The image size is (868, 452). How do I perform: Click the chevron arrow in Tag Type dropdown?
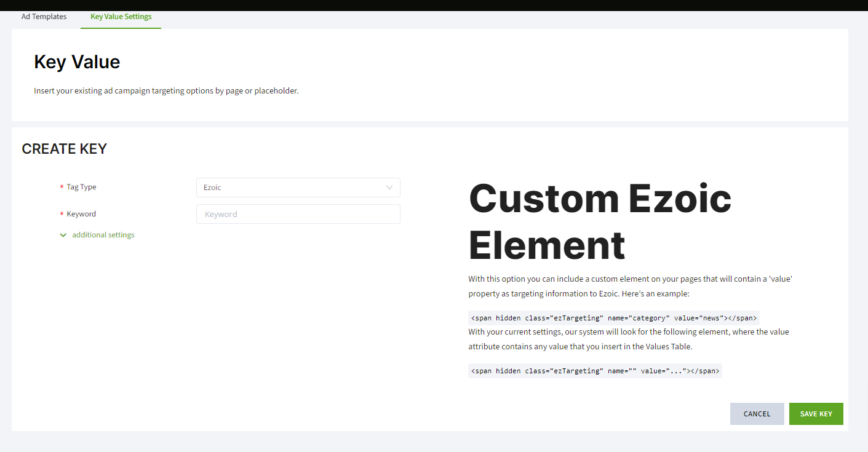click(389, 188)
